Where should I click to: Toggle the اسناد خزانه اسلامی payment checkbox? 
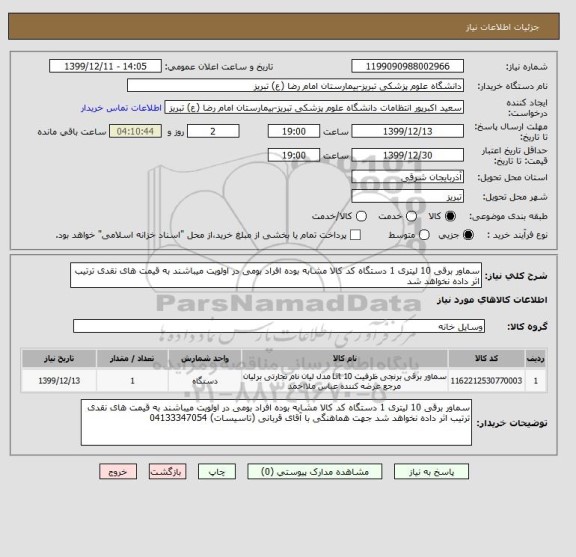point(355,235)
